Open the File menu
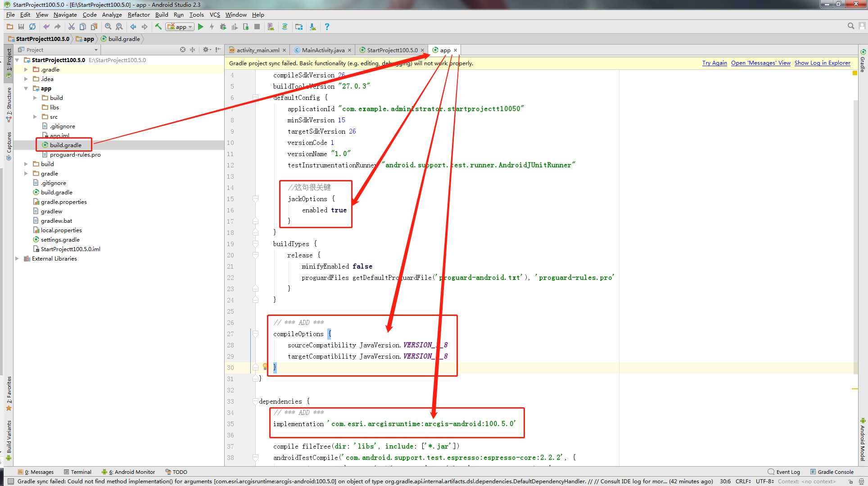868x486 pixels. coord(10,14)
